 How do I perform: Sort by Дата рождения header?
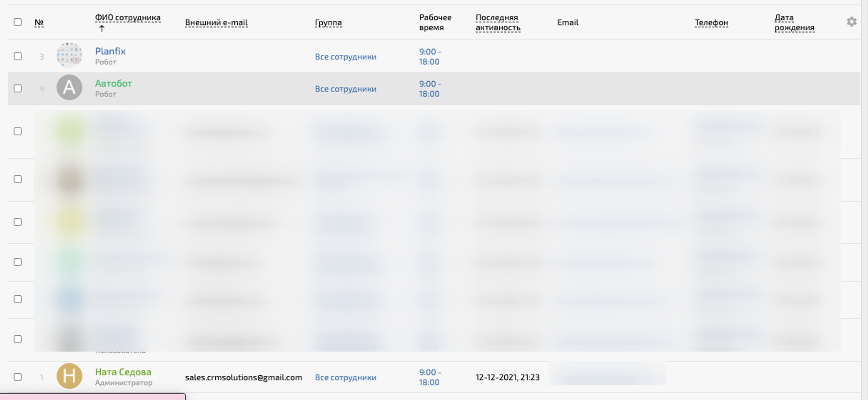[x=794, y=23]
